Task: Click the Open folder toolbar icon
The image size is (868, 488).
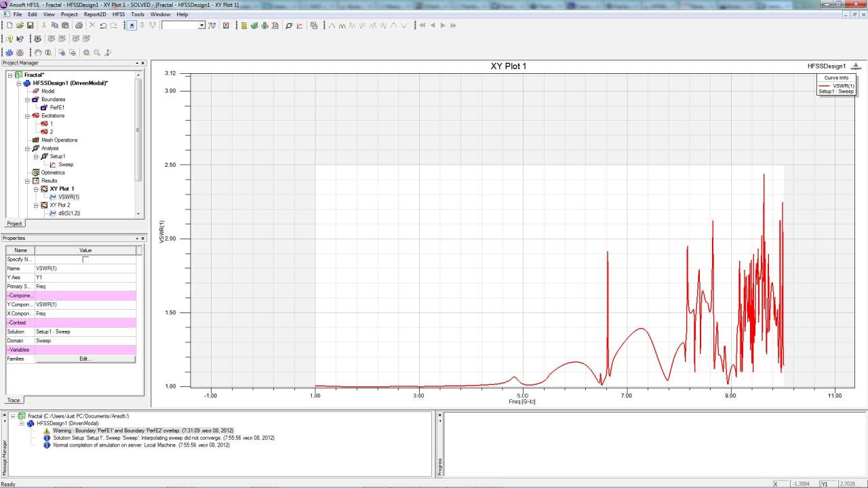Action: pos(20,26)
